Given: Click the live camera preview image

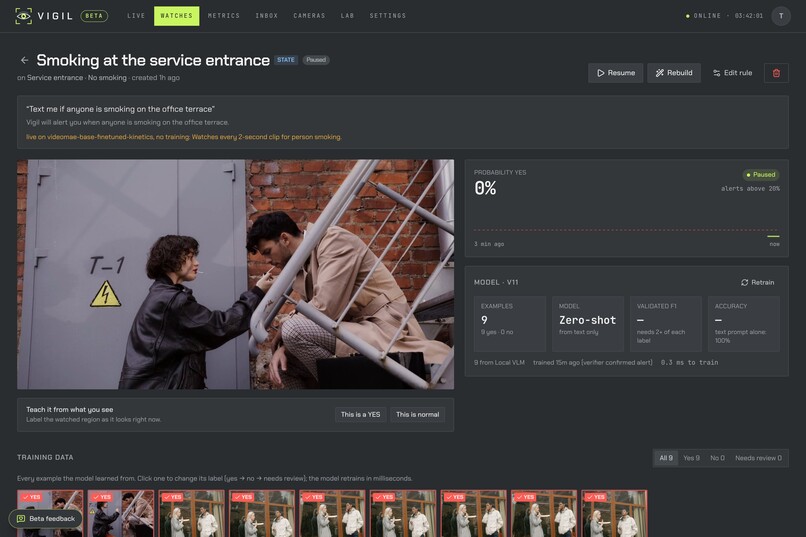Looking at the screenshot, I should point(235,274).
